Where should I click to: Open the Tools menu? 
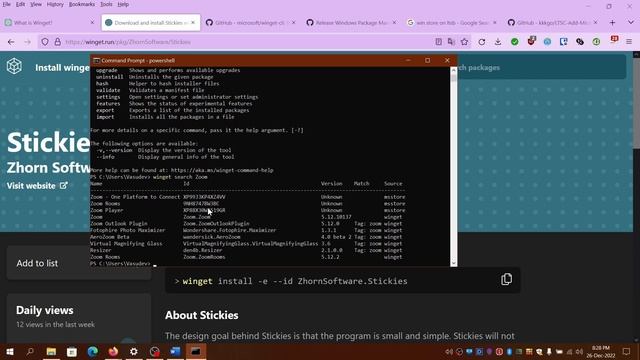tap(106, 4)
